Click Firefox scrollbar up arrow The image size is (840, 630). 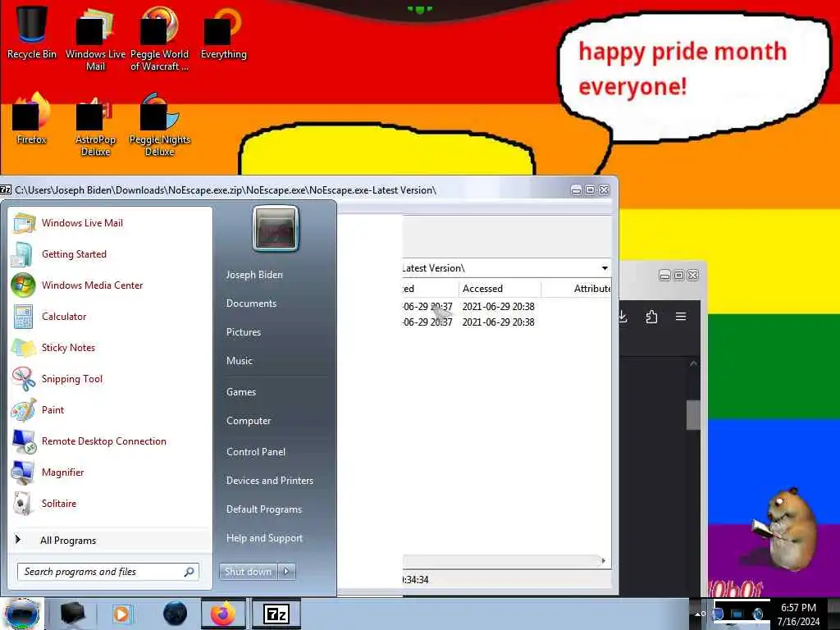point(693,363)
